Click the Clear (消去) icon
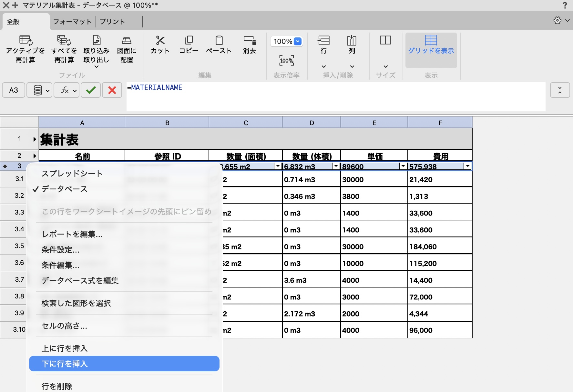 [250, 40]
